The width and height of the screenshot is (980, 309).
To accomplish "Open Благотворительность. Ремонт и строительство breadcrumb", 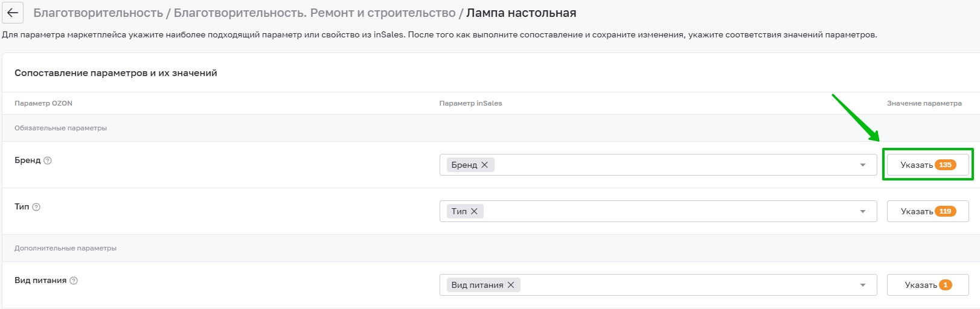I will (315, 13).
